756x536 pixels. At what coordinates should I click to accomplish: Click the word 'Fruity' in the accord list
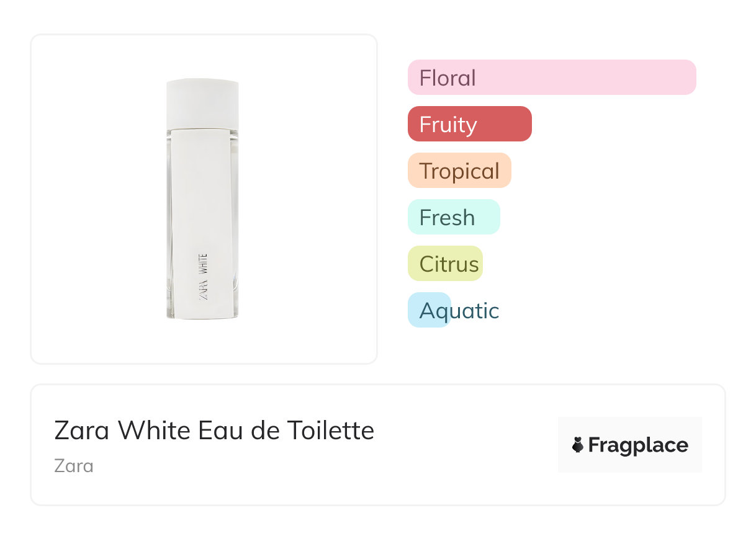448,125
